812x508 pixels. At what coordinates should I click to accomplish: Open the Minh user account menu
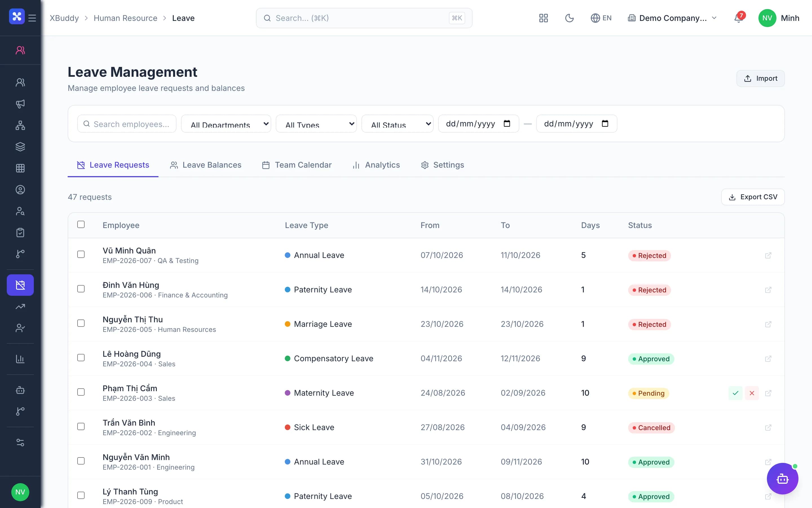point(778,18)
